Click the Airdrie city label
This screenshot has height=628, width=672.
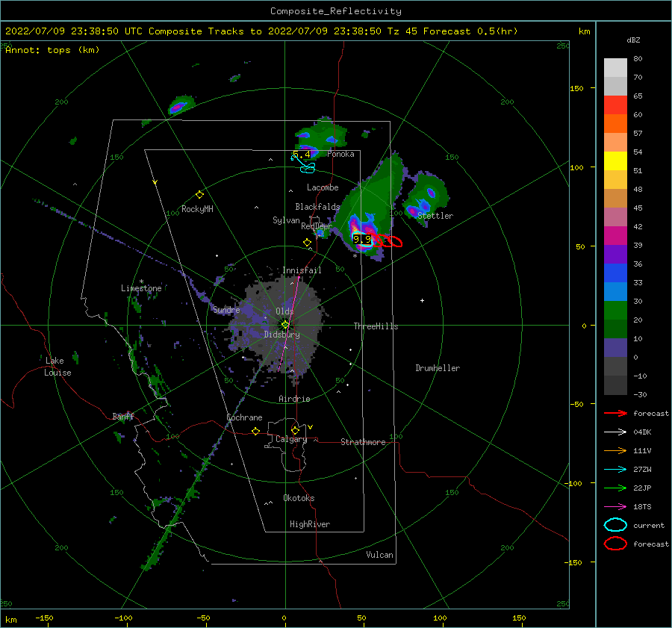coord(294,399)
